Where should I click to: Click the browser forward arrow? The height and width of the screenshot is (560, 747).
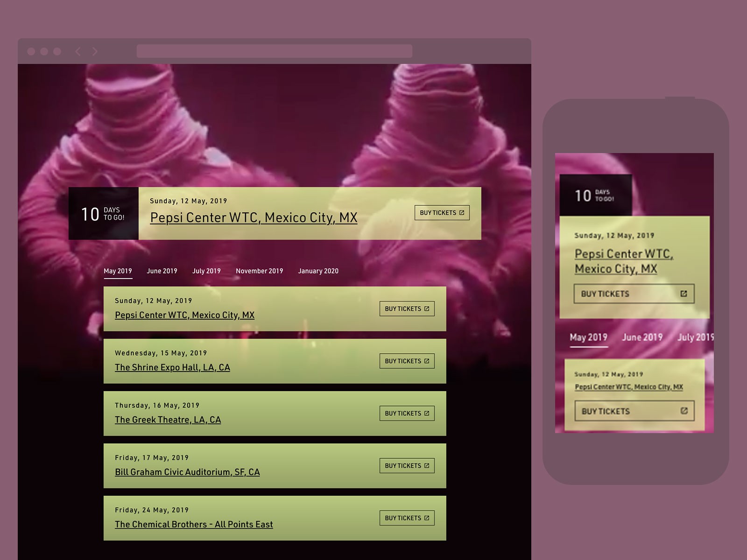95,51
